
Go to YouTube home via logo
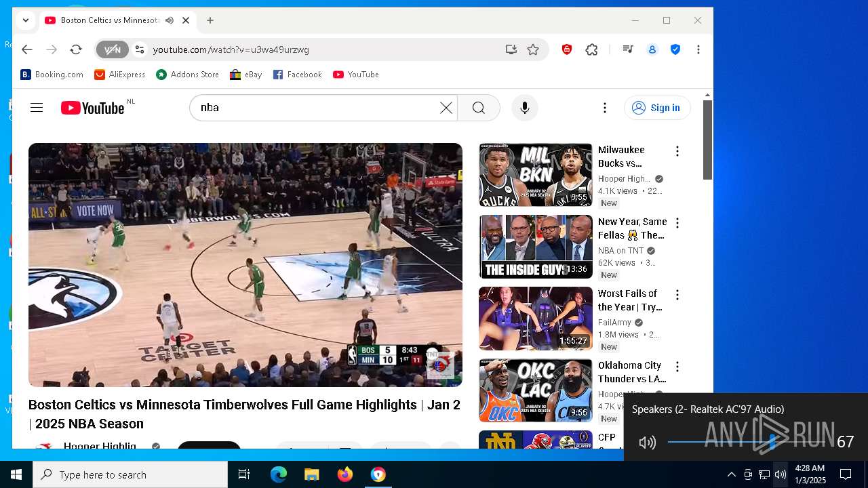tap(93, 108)
